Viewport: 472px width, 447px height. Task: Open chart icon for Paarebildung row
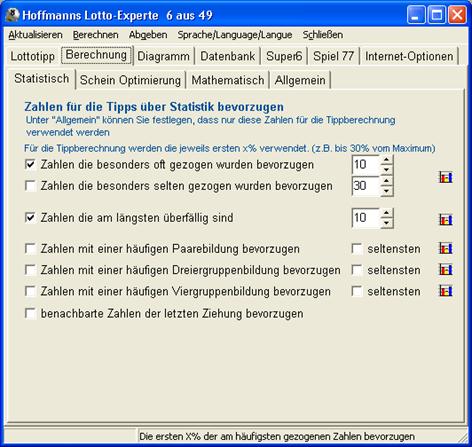pos(445,248)
